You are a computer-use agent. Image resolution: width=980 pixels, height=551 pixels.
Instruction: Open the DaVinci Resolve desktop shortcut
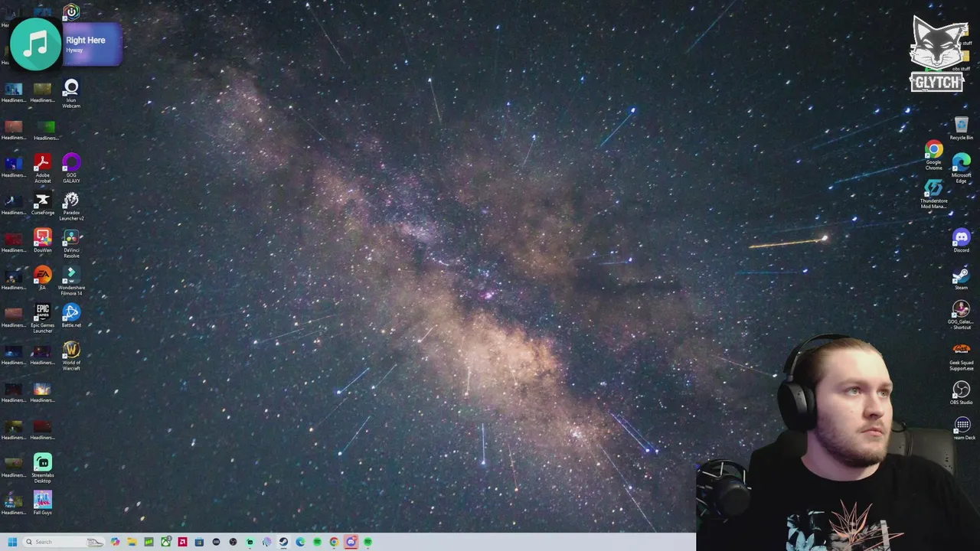pos(71,243)
